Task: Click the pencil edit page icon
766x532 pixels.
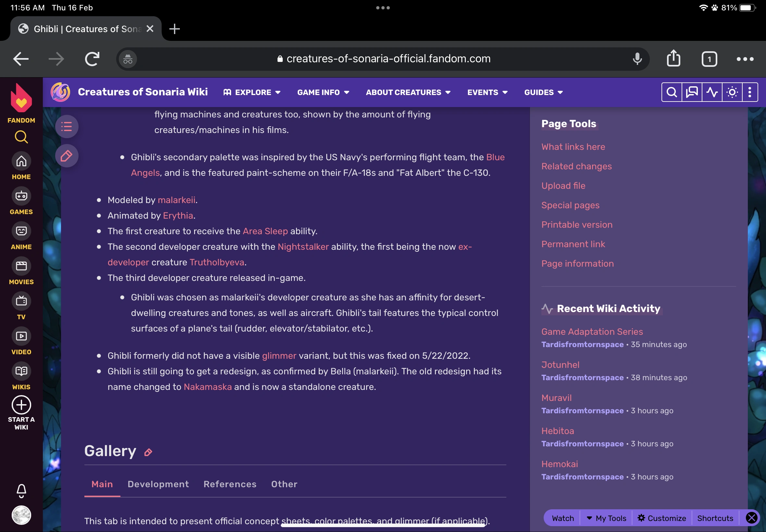Action: [x=67, y=156]
